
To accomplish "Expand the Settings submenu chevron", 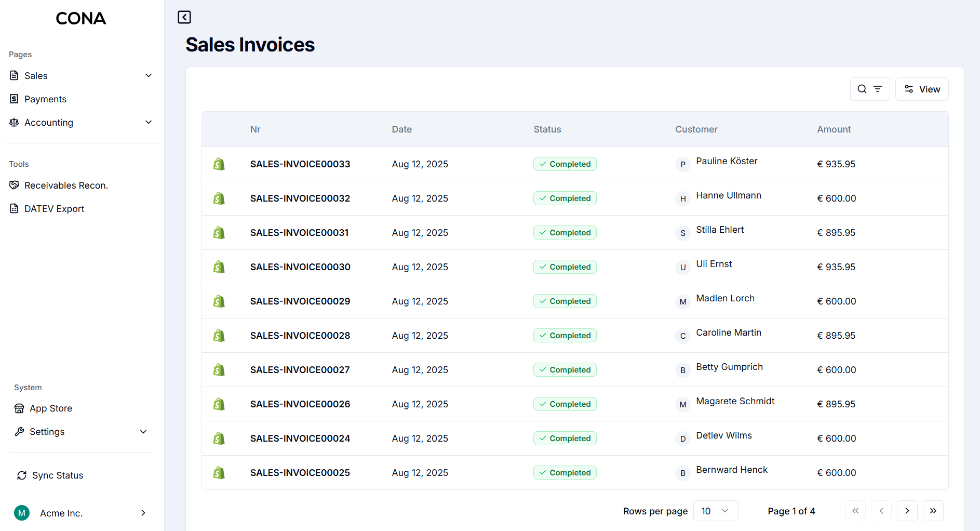I will 143,432.
